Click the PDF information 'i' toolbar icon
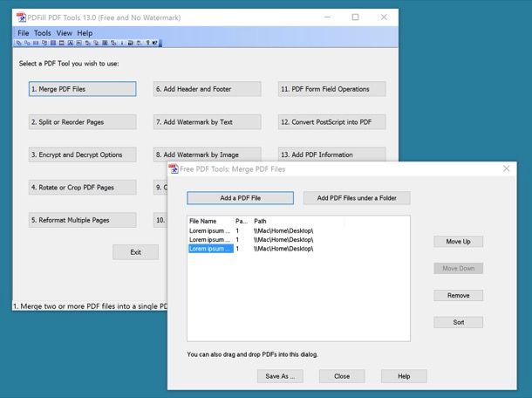This screenshot has height=398, width=532. click(122, 43)
